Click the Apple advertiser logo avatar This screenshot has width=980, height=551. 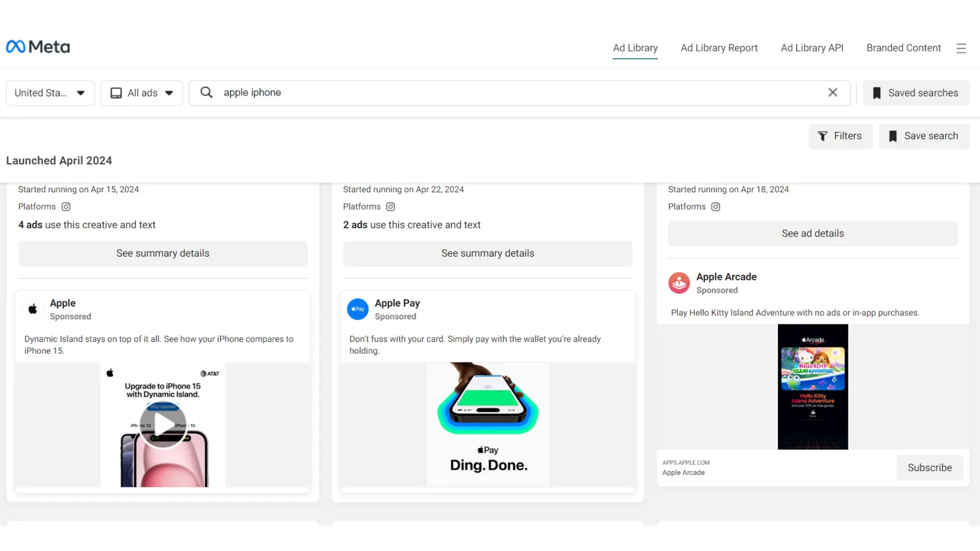[33, 309]
